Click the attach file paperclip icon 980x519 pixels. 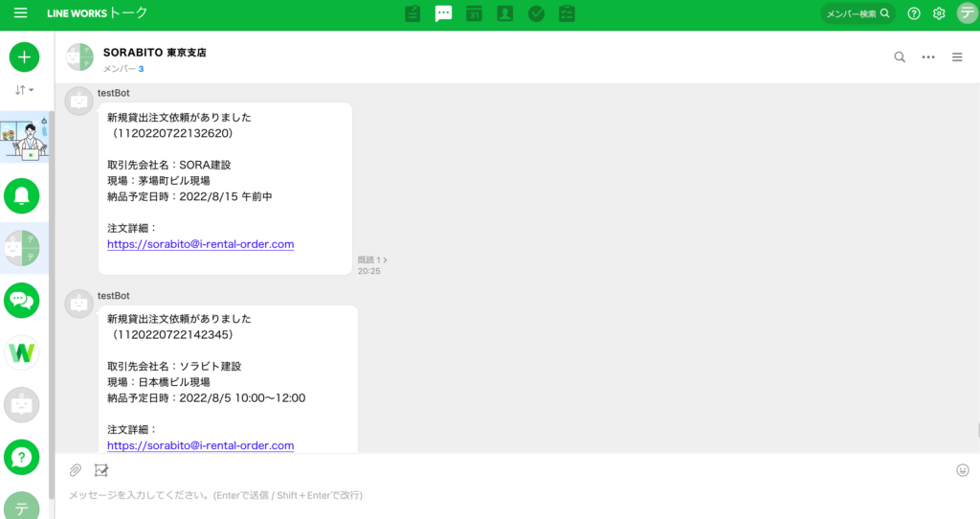point(75,470)
